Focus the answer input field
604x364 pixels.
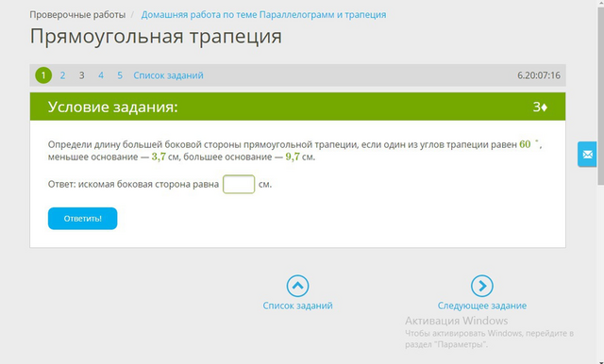point(239,184)
